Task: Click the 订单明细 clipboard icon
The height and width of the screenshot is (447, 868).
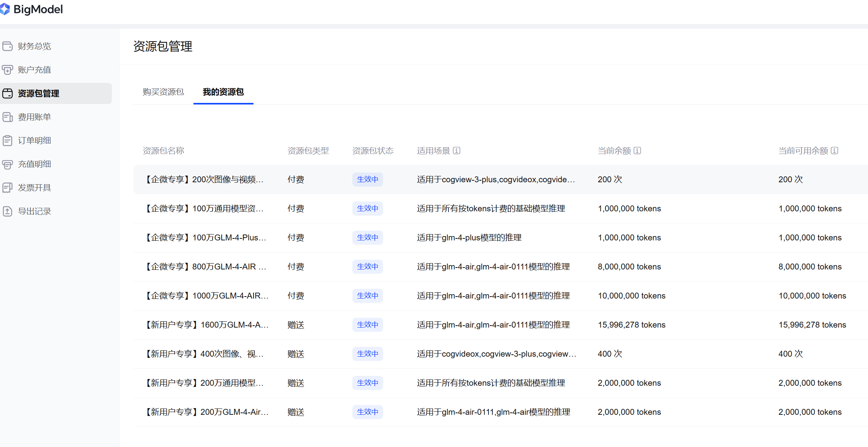Action: [7, 141]
